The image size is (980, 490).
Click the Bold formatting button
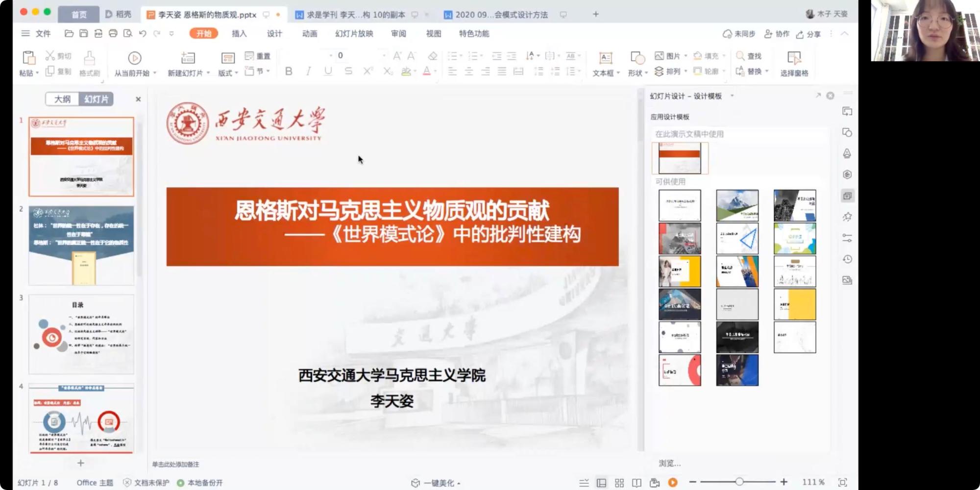pyautogui.click(x=289, y=72)
